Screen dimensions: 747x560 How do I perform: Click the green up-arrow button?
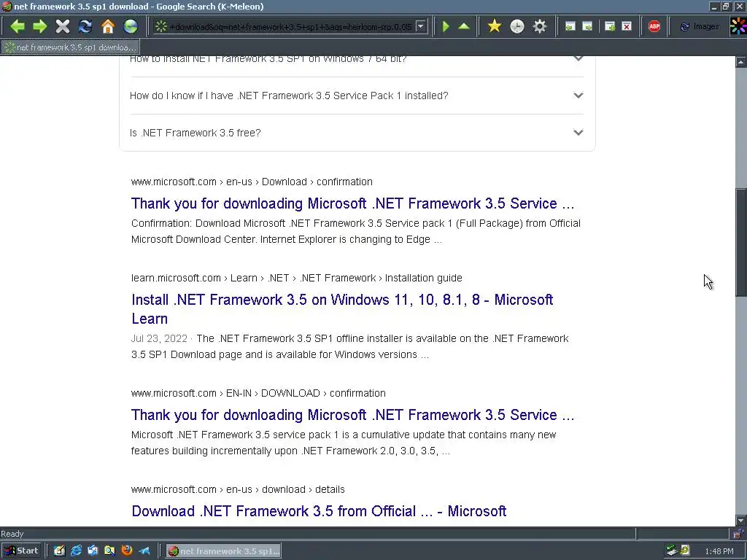click(x=464, y=26)
